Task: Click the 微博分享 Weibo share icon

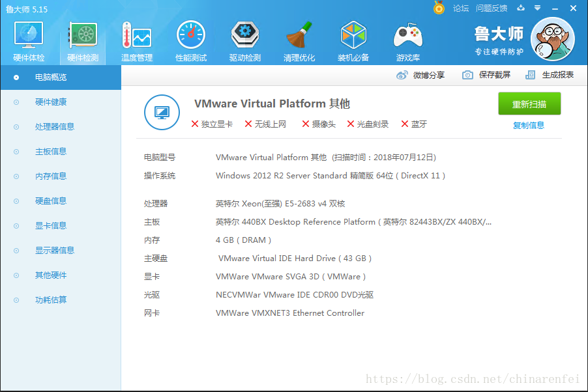Action: pos(402,75)
